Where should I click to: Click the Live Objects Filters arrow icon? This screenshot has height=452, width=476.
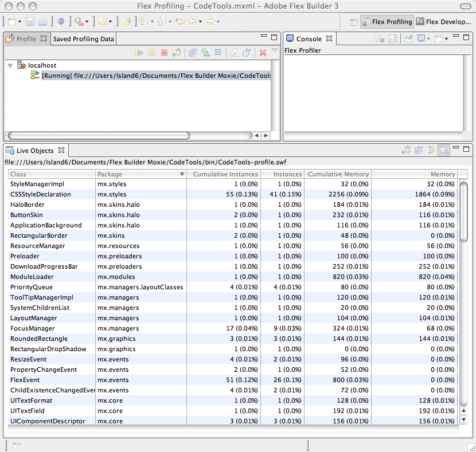click(x=431, y=150)
